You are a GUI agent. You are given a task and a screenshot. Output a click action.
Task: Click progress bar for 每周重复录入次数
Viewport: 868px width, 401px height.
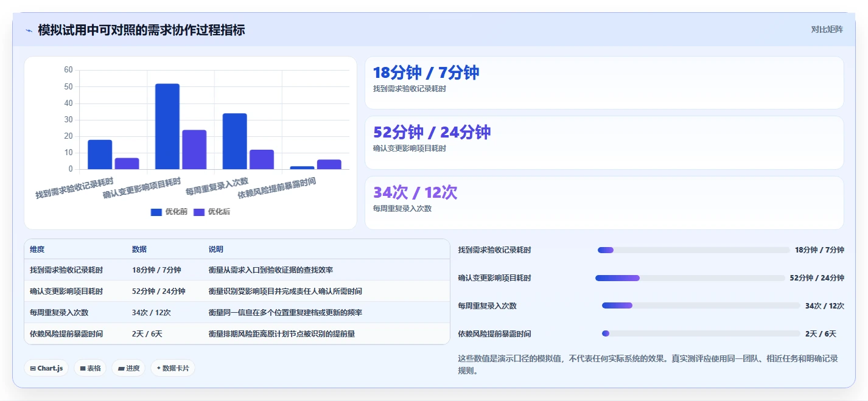[x=701, y=305]
